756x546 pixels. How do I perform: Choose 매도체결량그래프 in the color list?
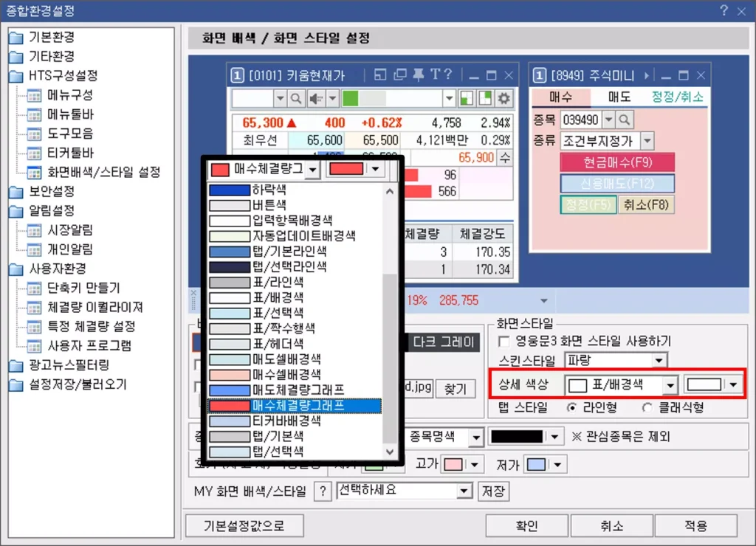[295, 390]
